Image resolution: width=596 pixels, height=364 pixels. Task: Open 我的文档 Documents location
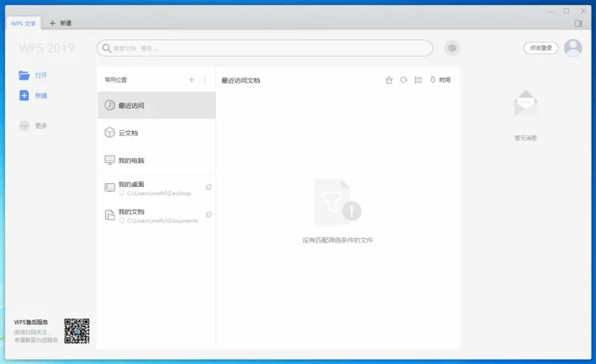tap(156, 215)
